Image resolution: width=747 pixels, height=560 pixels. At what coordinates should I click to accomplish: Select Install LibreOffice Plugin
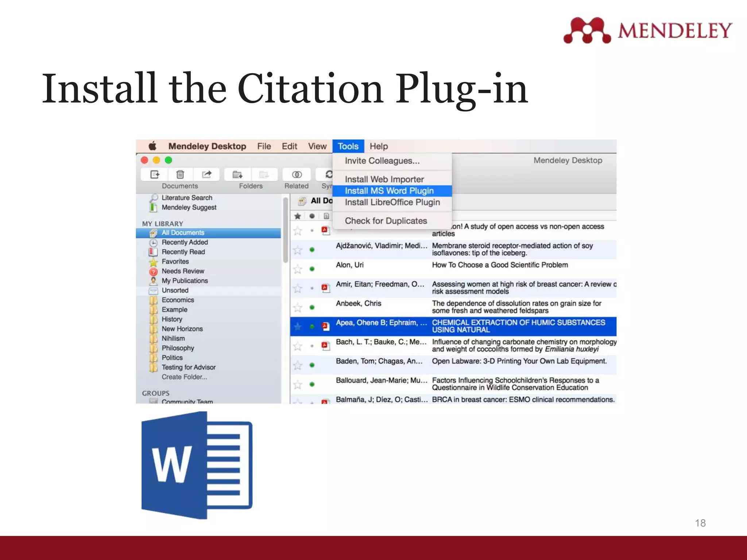(392, 202)
